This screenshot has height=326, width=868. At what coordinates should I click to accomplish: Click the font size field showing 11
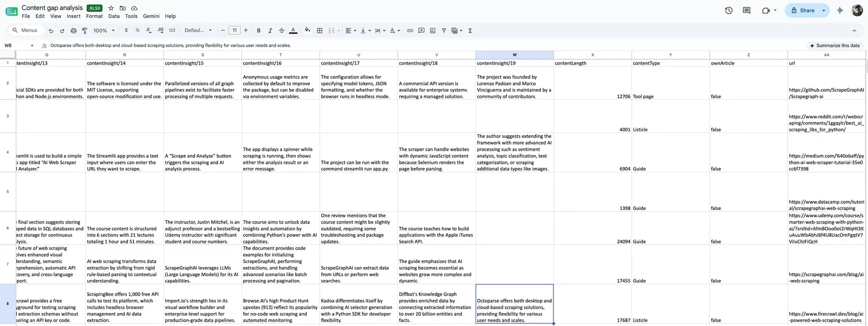pos(234,30)
